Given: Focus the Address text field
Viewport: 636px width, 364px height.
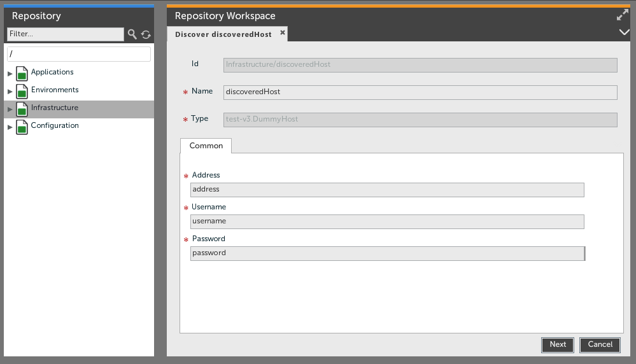Looking at the screenshot, I should (386, 190).
